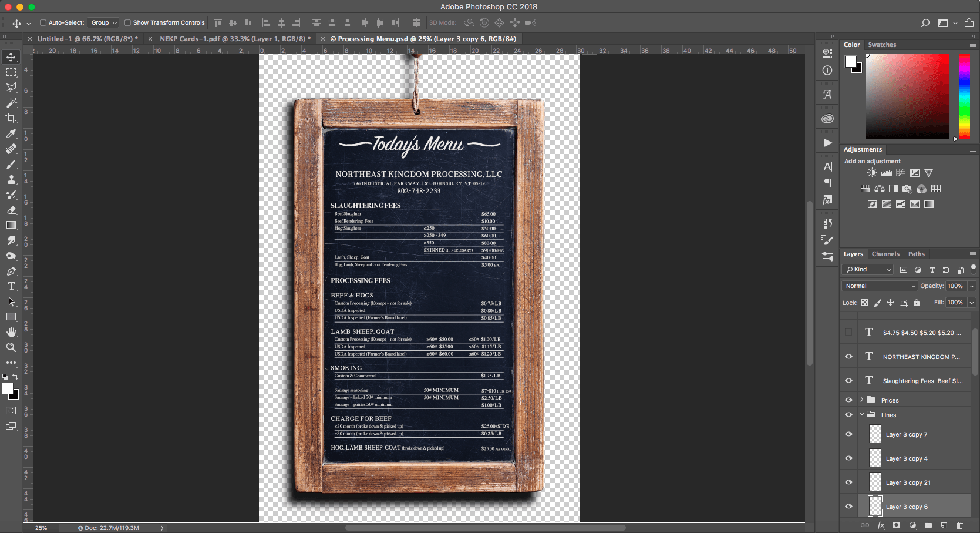Open the Auto-Select Group dropdown
Image resolution: width=980 pixels, height=533 pixels.
(103, 23)
